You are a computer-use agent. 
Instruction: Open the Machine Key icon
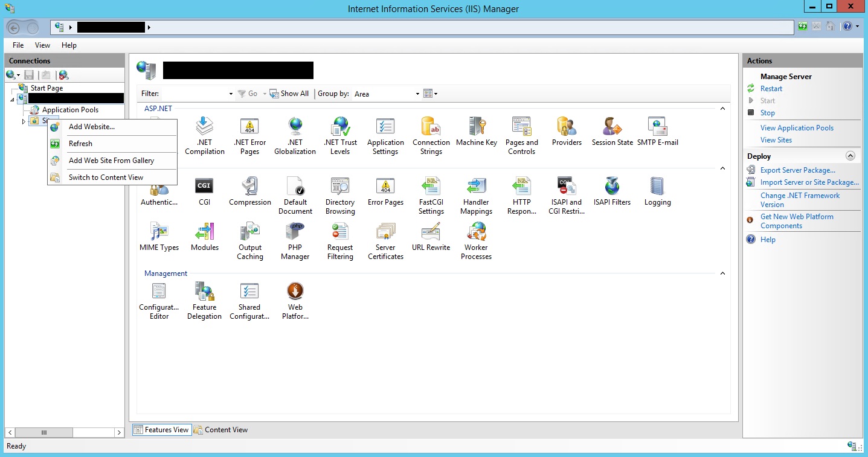[476, 132]
